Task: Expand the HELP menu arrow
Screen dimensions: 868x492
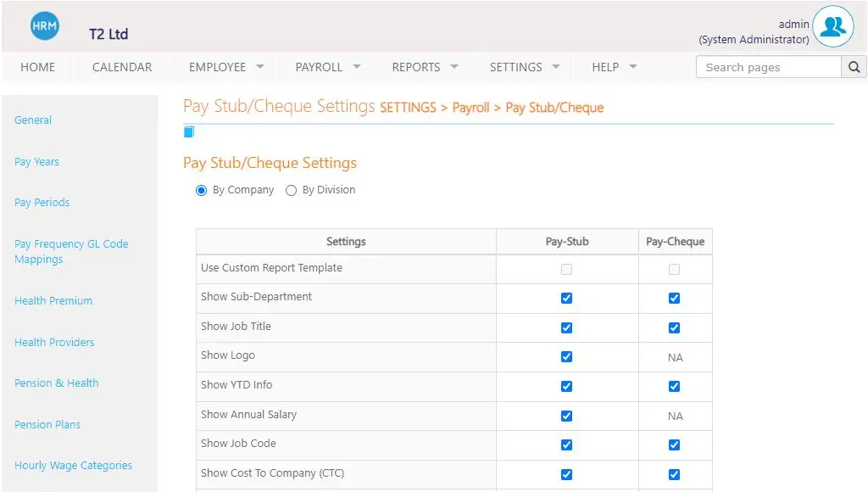Action: [633, 66]
